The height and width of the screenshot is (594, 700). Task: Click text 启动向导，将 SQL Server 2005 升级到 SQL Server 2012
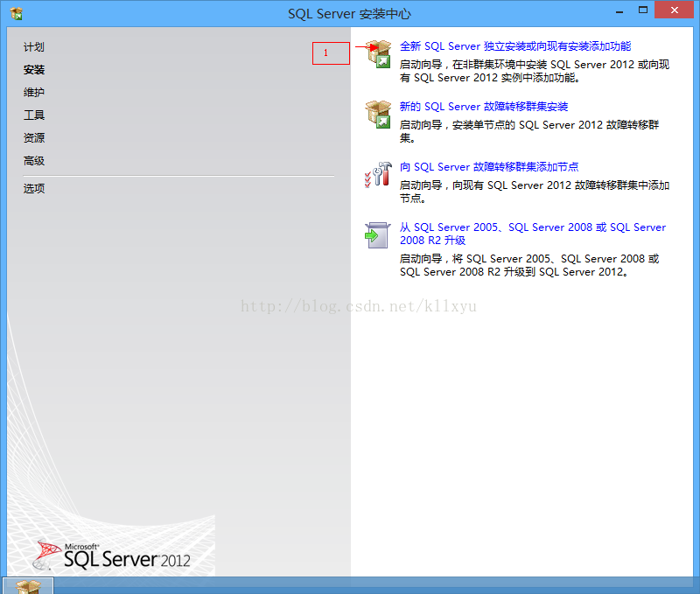pyautogui.click(x=529, y=265)
